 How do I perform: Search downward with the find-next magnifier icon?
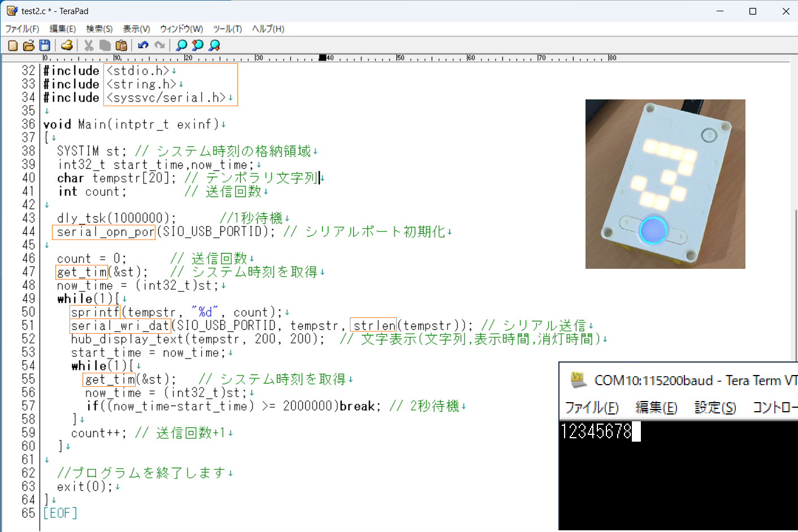pos(214,46)
